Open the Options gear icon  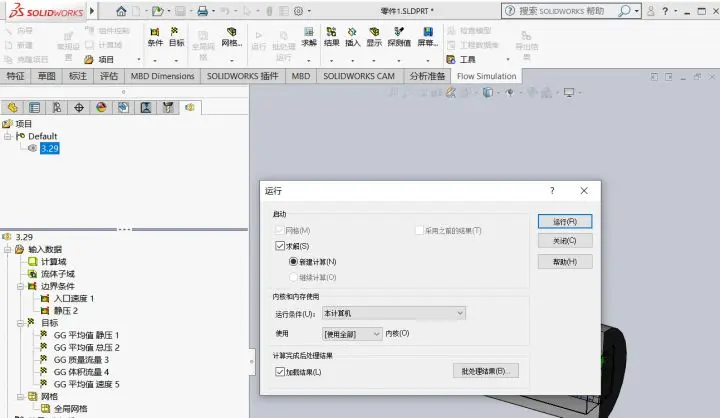298,11
